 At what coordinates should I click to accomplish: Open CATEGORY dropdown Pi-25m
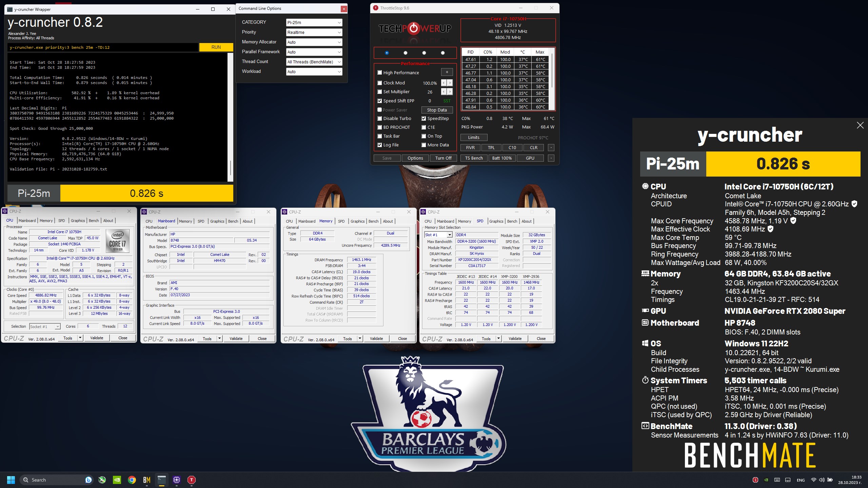(314, 22)
